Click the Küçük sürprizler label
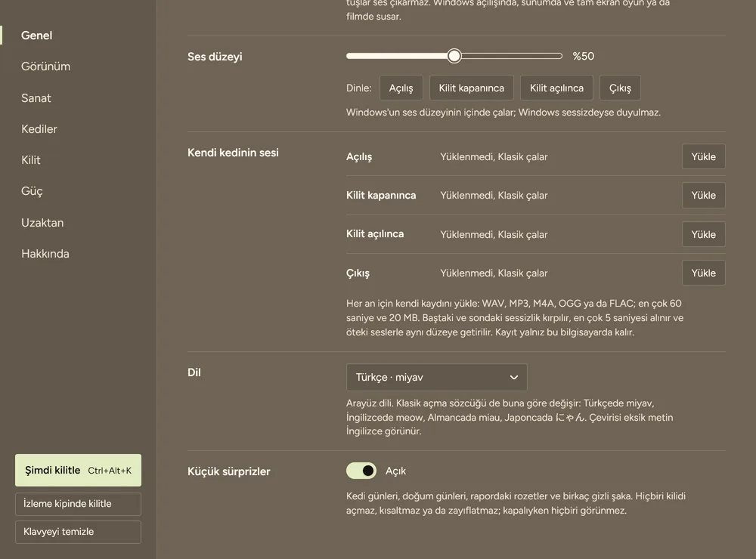The width and height of the screenshot is (756, 559). point(229,471)
